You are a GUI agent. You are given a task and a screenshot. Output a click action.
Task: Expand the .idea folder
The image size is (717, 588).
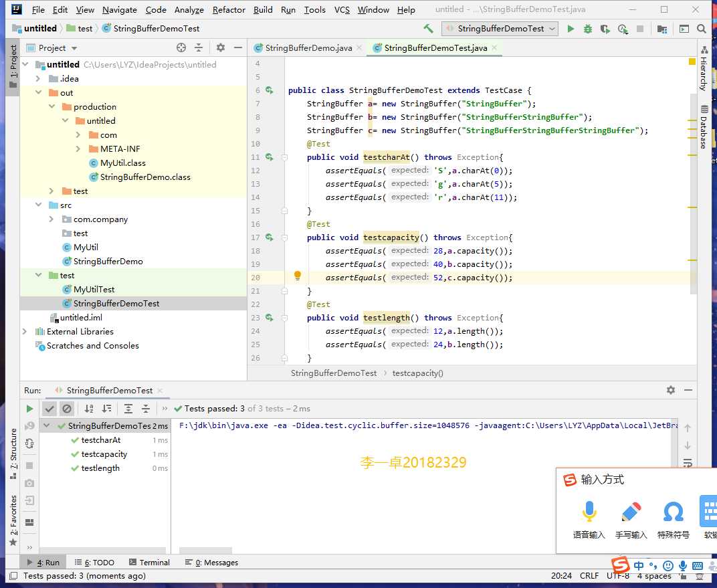39,79
